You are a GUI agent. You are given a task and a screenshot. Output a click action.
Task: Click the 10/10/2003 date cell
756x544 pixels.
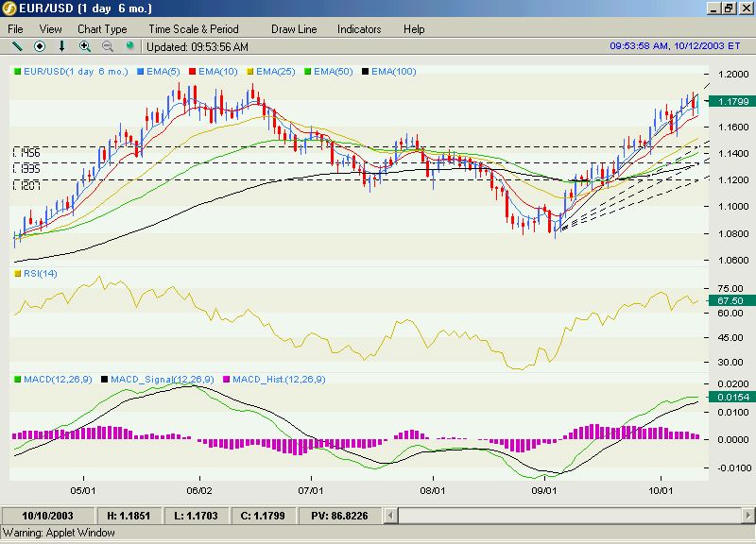(48, 516)
